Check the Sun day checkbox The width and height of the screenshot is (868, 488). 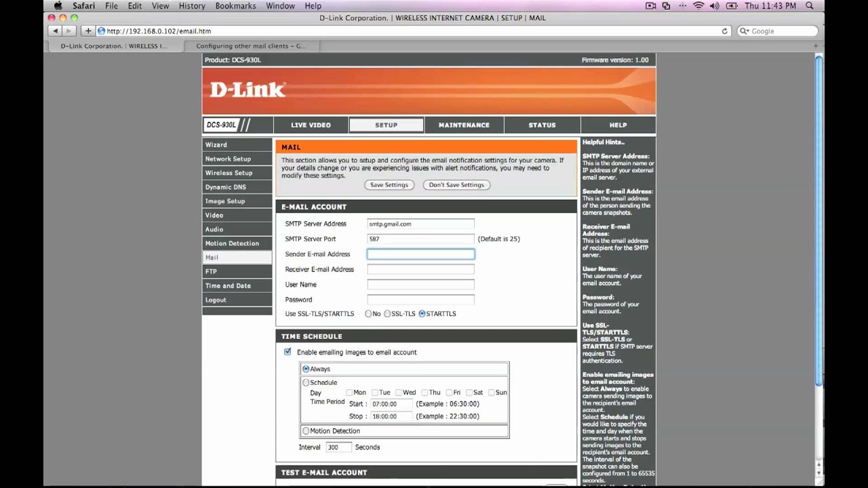click(x=492, y=392)
